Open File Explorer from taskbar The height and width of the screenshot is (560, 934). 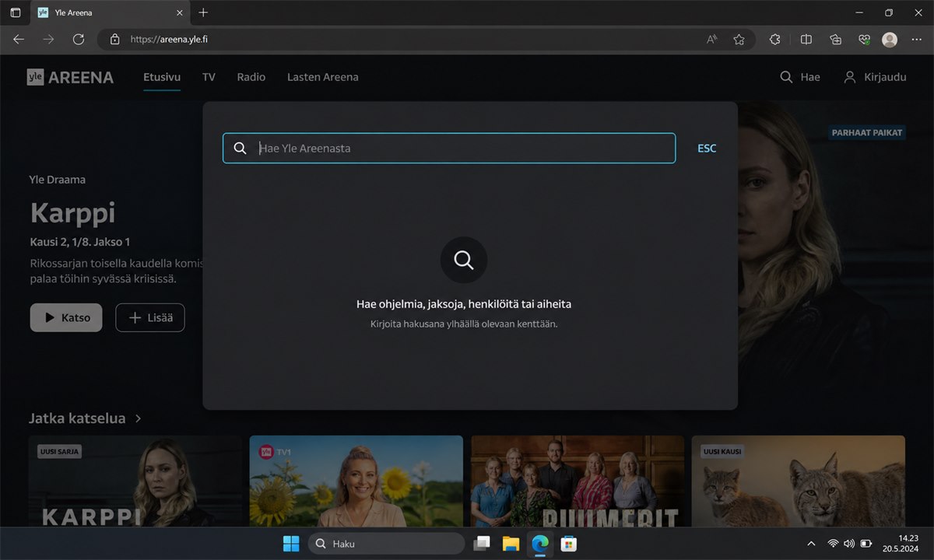pyautogui.click(x=511, y=544)
